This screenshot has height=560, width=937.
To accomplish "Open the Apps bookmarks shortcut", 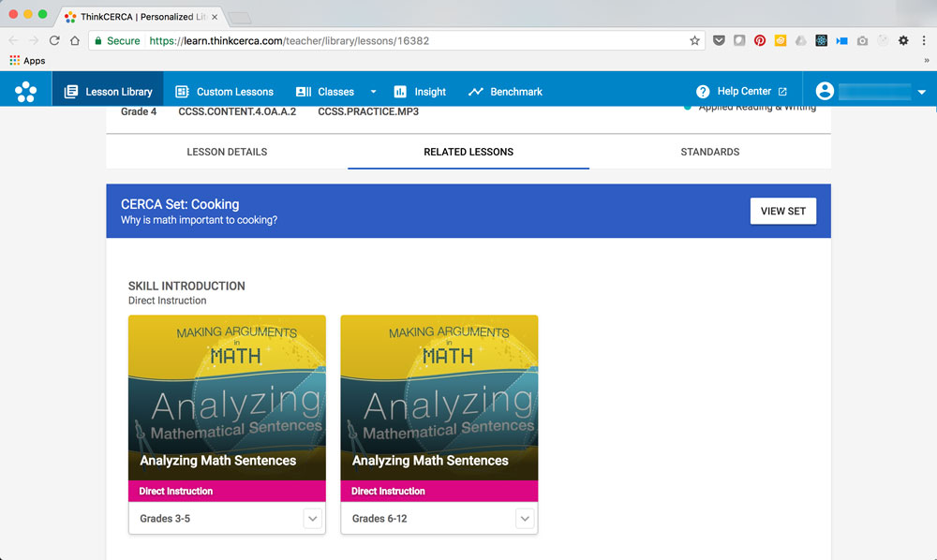I will coord(27,60).
